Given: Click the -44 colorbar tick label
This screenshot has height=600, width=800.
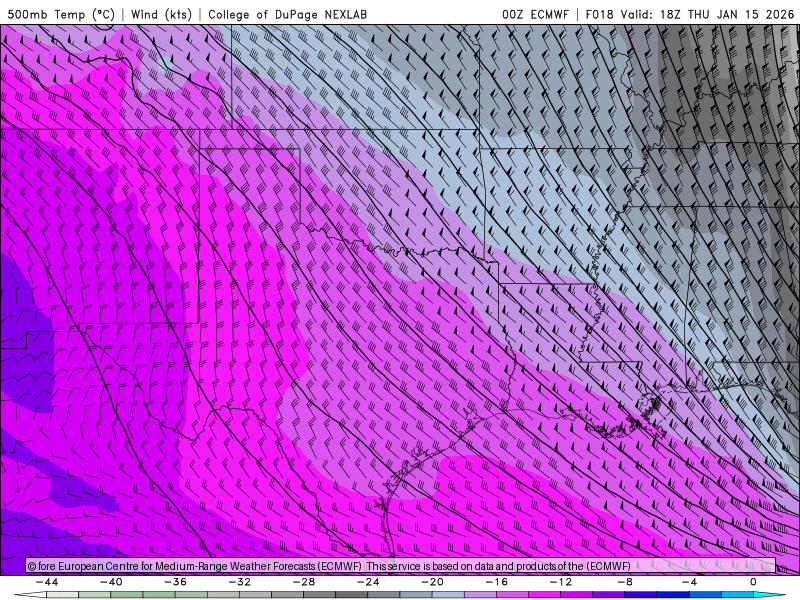Looking at the screenshot, I should point(46,582).
